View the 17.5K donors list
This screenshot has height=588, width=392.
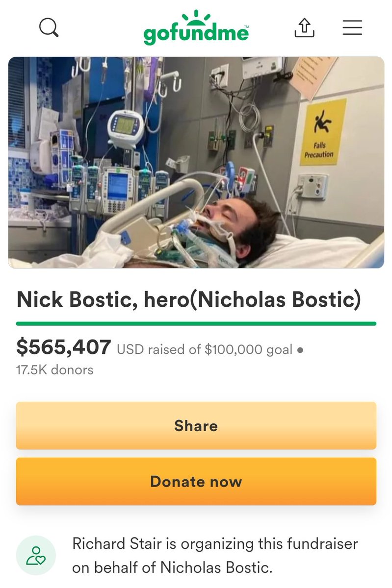coord(54,370)
